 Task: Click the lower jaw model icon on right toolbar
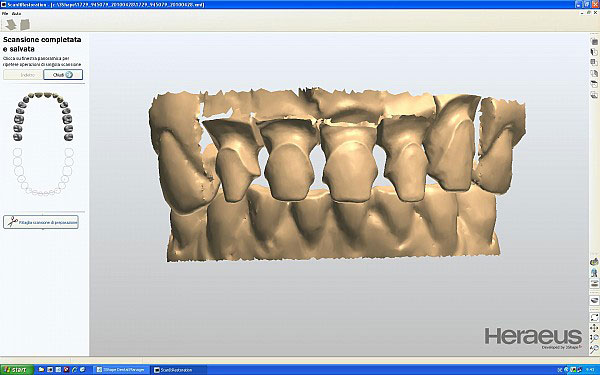[x=594, y=300]
